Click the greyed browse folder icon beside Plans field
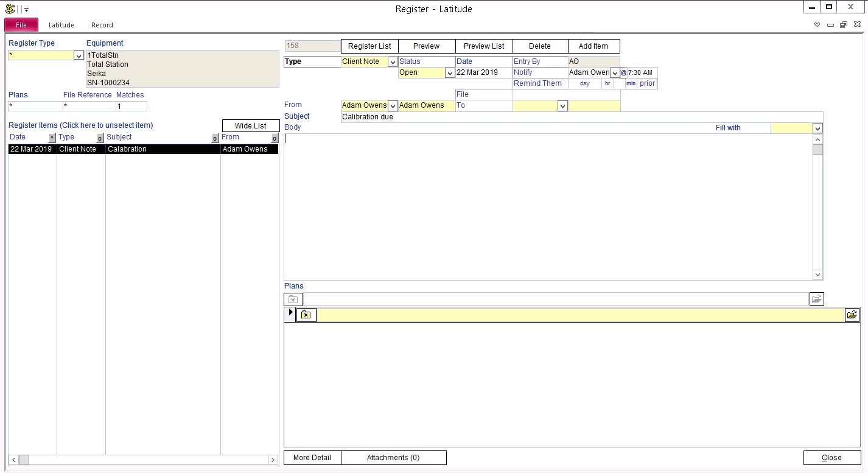This screenshot has height=476, width=868. pos(816,299)
